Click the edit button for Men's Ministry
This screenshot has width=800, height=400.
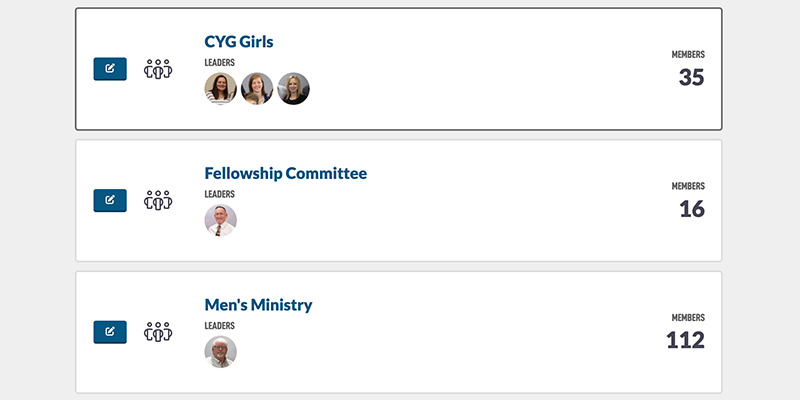[110, 332]
